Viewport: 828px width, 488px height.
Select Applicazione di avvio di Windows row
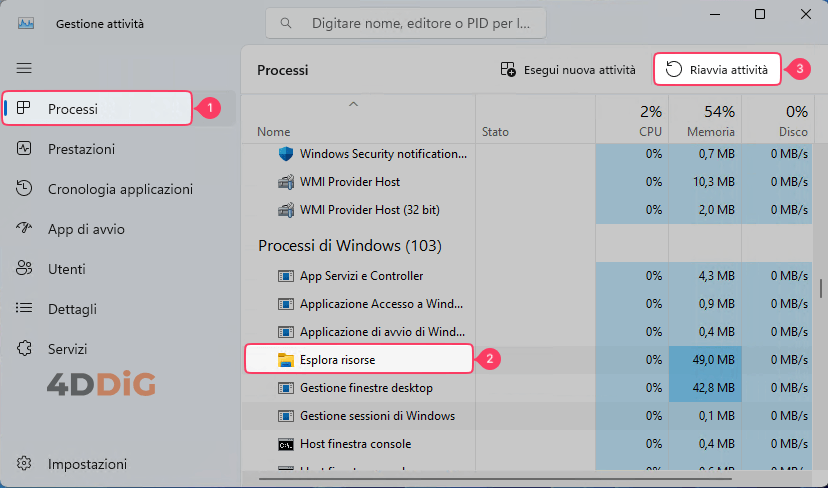coord(527,332)
